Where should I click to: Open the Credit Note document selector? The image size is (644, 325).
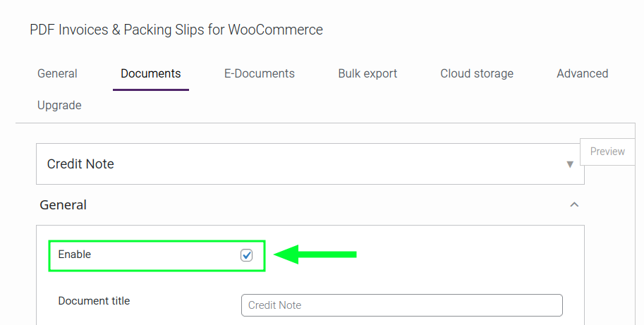pos(310,164)
